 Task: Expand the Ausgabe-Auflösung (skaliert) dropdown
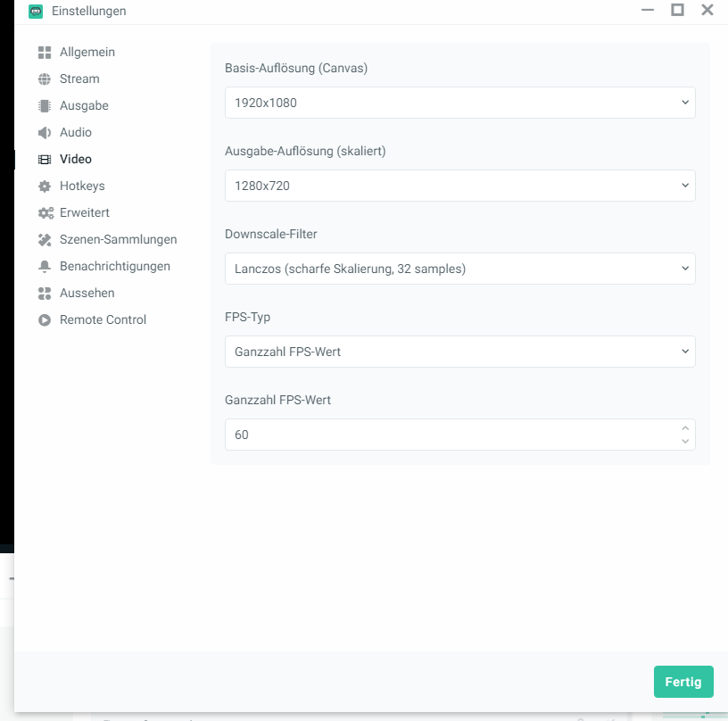459,186
